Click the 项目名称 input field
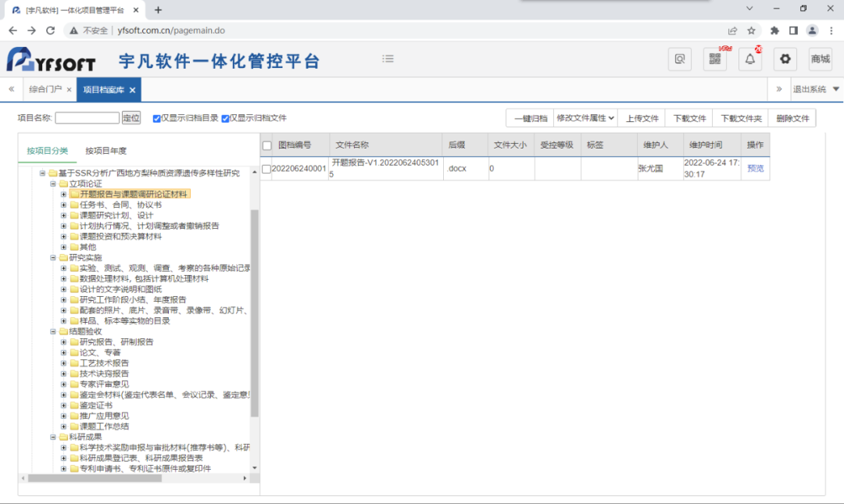The width and height of the screenshot is (844, 504). (87, 118)
